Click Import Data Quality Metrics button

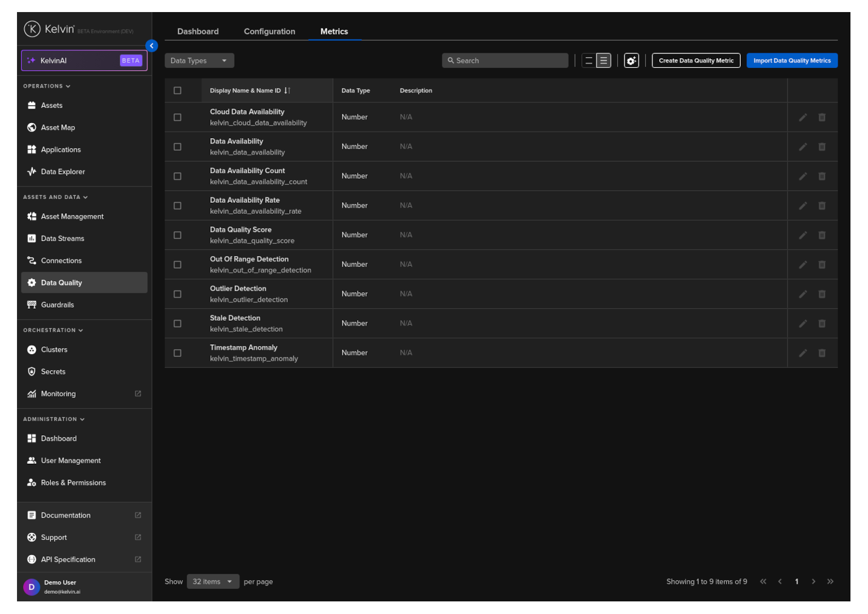click(x=791, y=61)
